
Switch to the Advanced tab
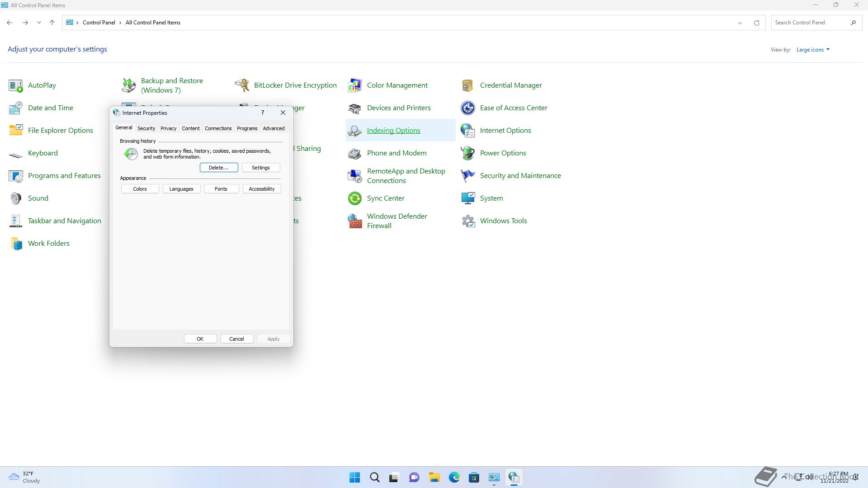tap(274, 128)
